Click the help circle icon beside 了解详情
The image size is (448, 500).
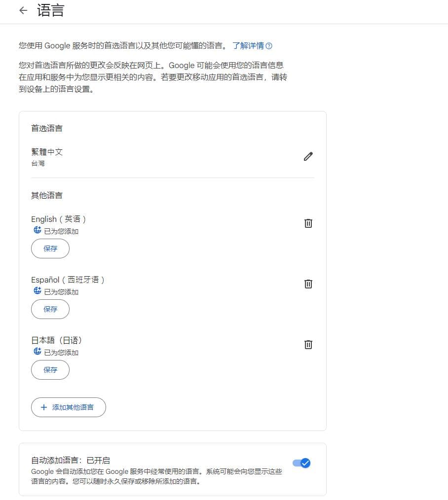tap(269, 46)
